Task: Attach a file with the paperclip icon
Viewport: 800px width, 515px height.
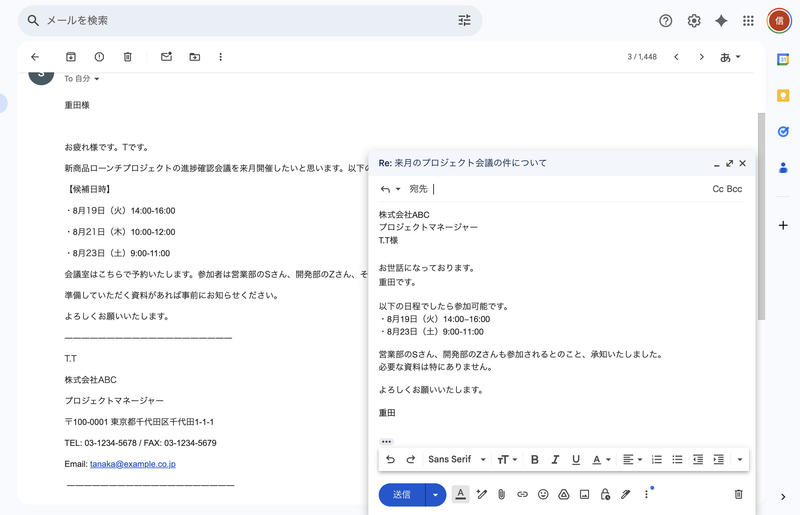Action: click(x=501, y=494)
